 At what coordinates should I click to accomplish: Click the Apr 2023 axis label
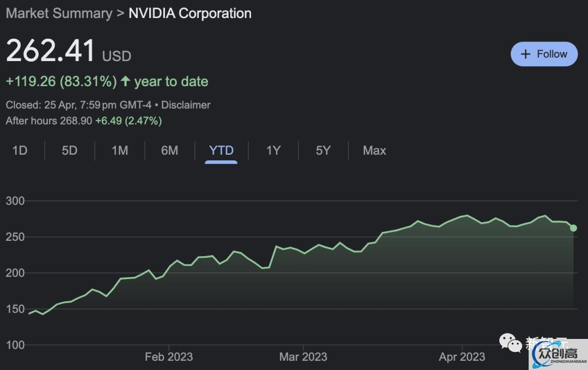pos(462,356)
